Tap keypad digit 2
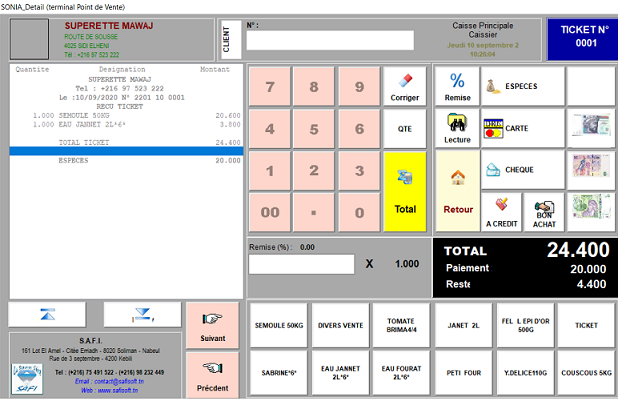Screen dimensions: 618x401 (x=314, y=170)
